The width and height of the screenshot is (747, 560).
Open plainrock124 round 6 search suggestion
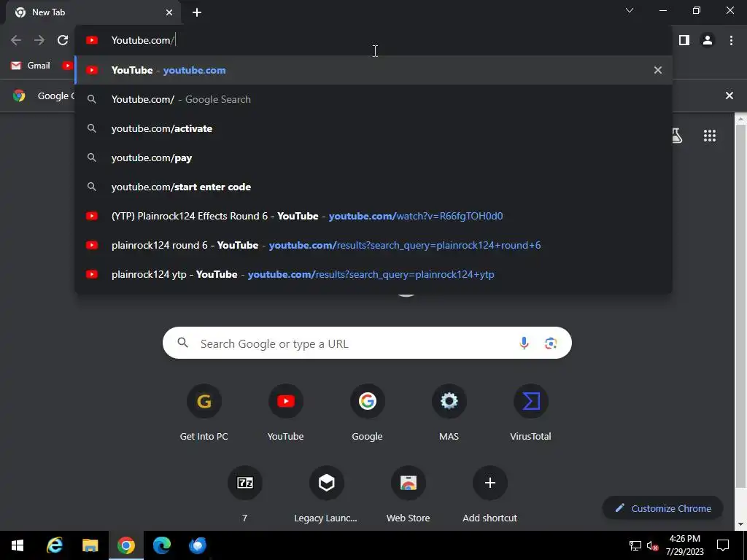[373, 245]
